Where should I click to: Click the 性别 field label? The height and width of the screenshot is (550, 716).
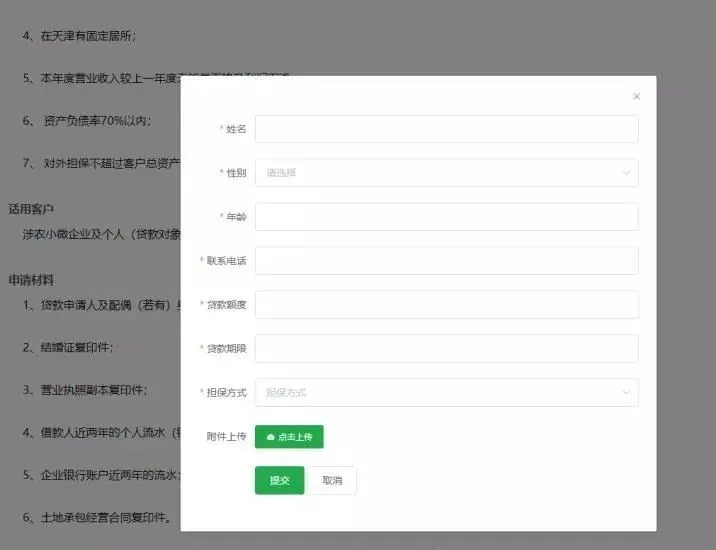click(236, 173)
